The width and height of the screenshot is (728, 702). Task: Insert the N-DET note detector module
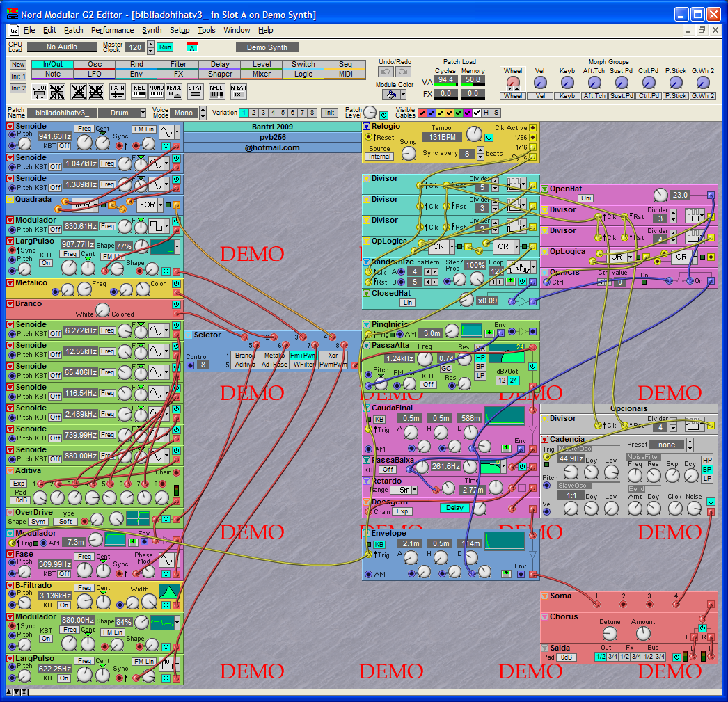[217, 91]
